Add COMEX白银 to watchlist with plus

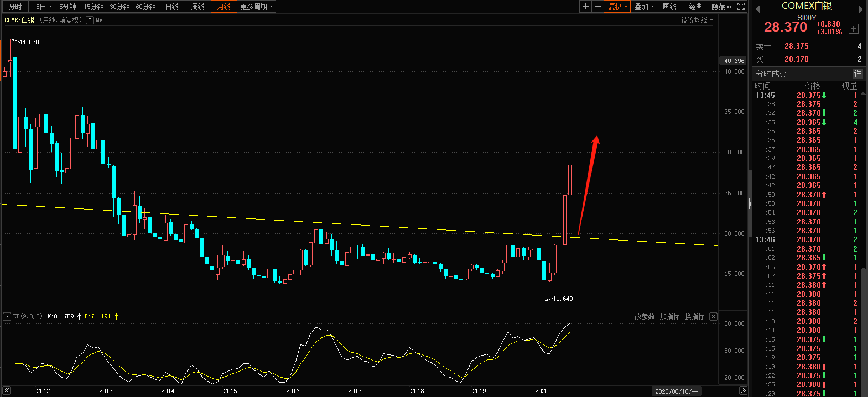(854, 29)
